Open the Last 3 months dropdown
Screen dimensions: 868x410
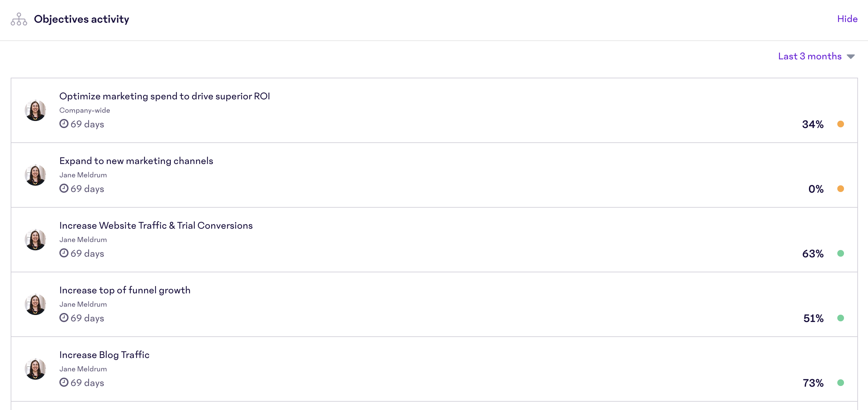(809, 56)
